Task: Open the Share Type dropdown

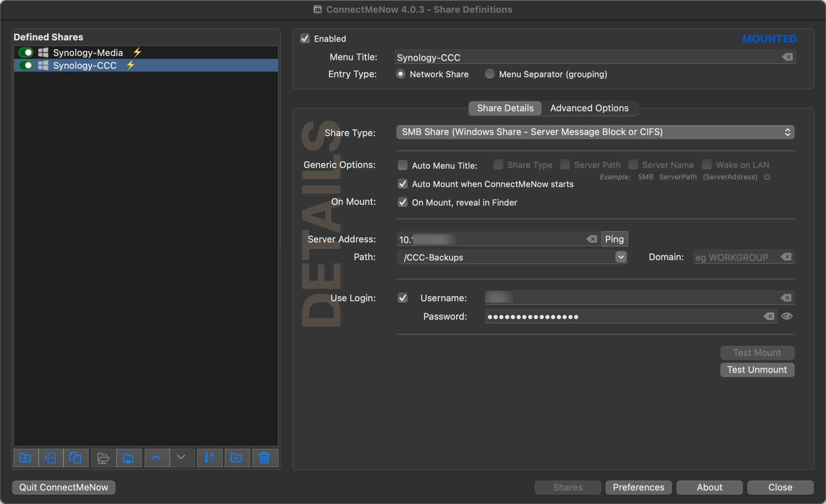Action: coord(595,132)
